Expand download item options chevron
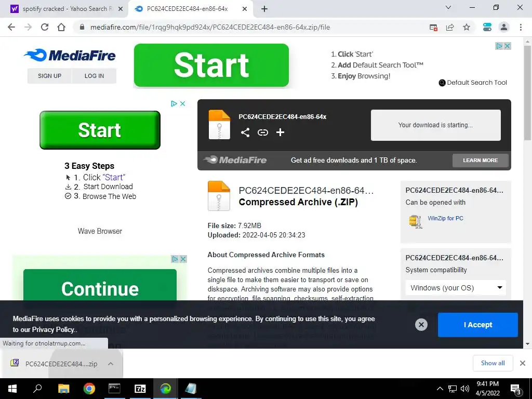Image resolution: width=532 pixels, height=399 pixels. click(x=111, y=364)
